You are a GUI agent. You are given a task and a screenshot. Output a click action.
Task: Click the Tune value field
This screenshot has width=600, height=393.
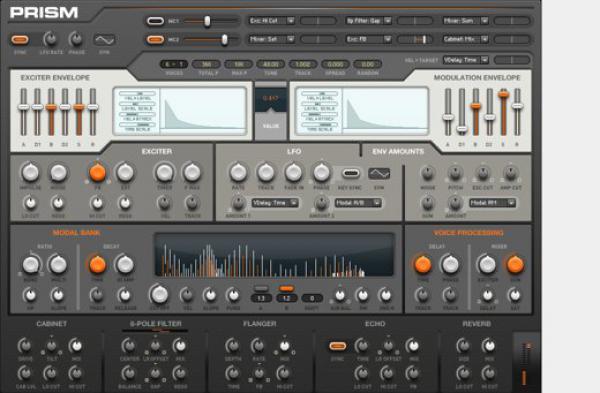pos(271,64)
